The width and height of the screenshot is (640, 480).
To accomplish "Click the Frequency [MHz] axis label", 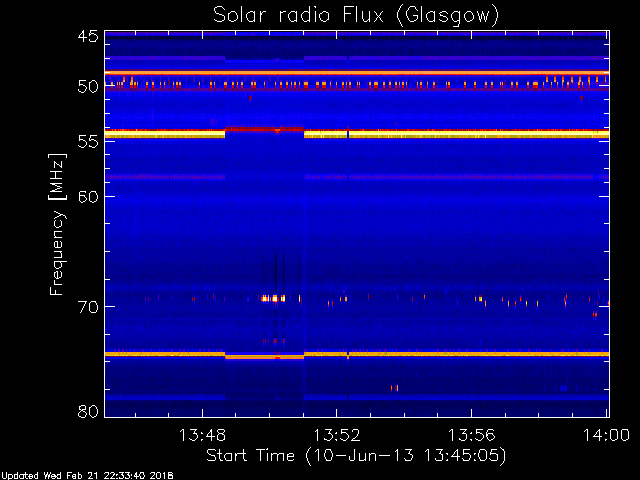I will point(57,224).
